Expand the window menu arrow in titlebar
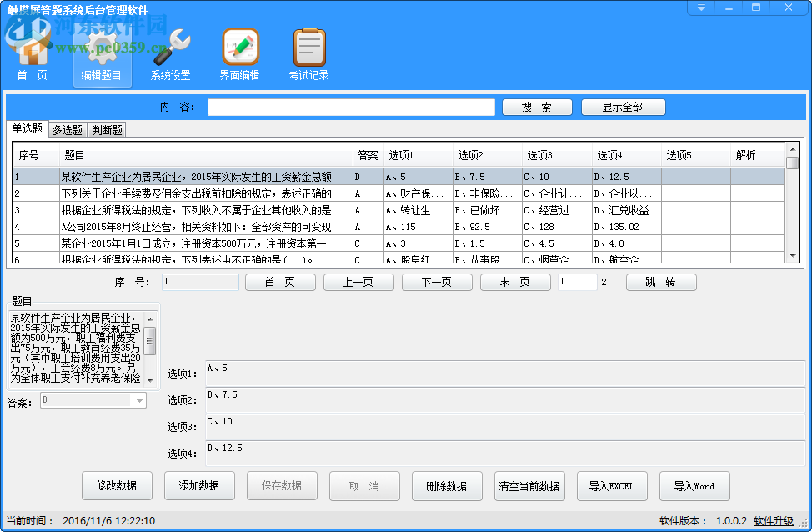Screen dimensions: 812x532 point(700,8)
